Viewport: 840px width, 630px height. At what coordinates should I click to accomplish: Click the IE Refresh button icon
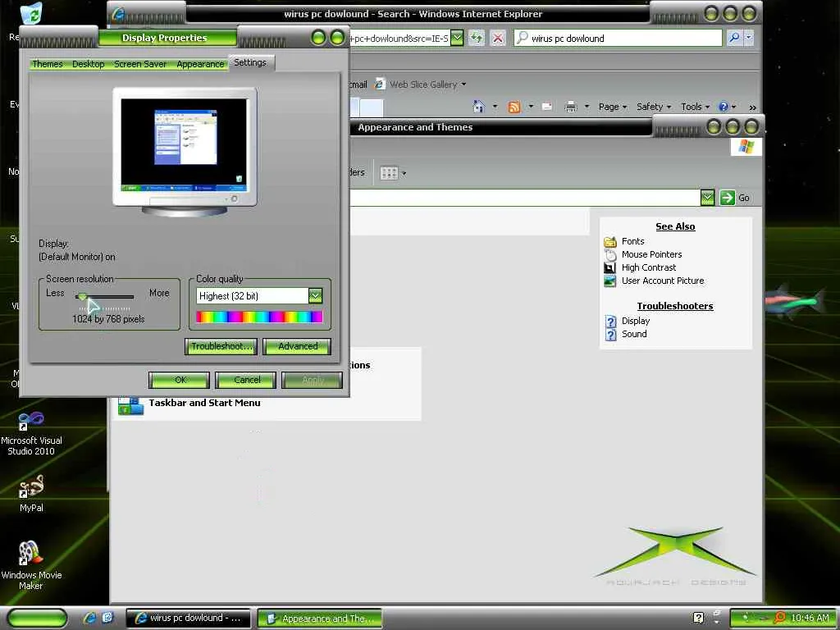[x=477, y=38]
